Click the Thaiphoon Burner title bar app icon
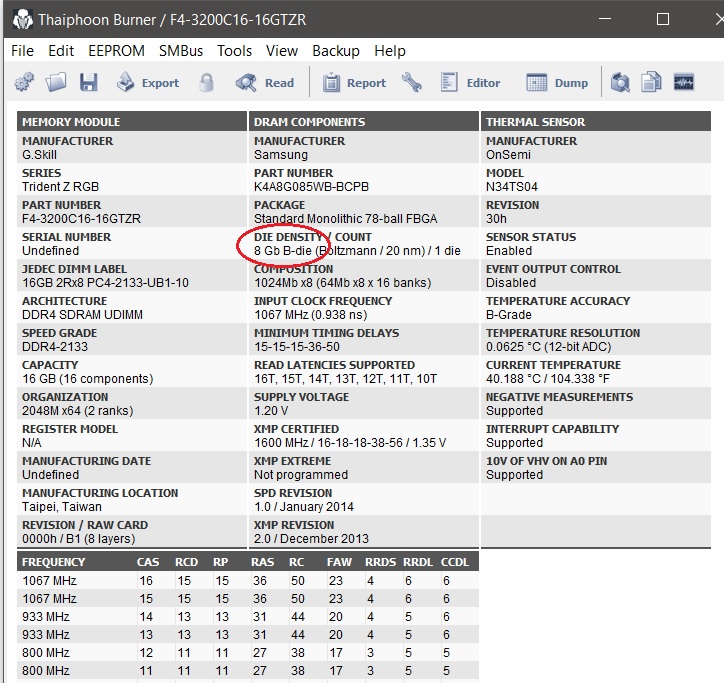The width and height of the screenshot is (724, 683). click(x=23, y=20)
